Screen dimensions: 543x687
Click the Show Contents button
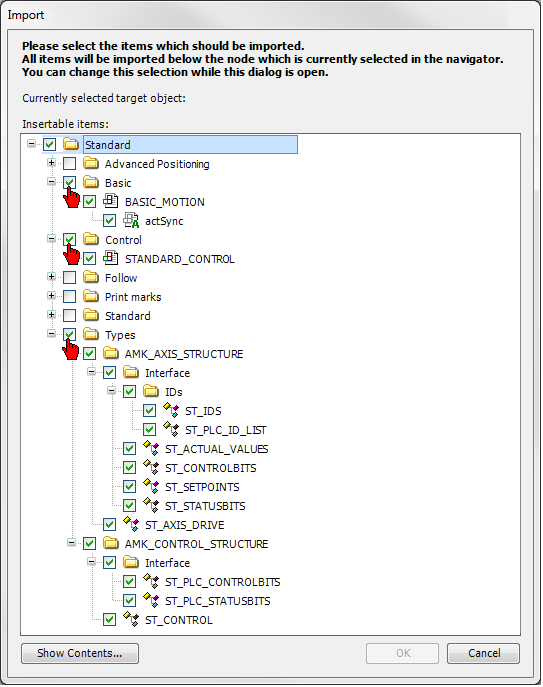coord(80,653)
